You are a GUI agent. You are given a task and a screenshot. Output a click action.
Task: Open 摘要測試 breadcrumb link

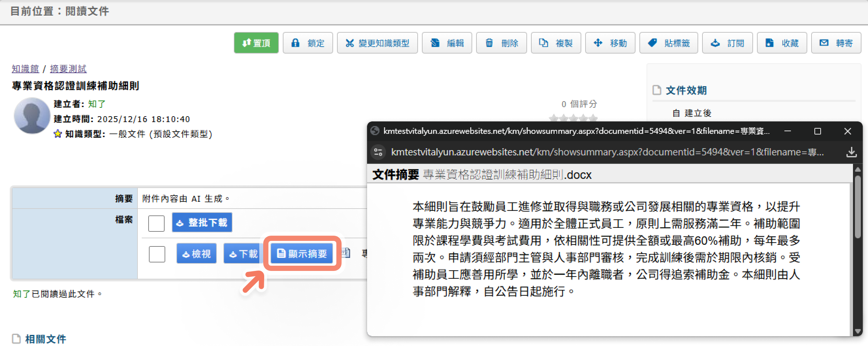[68, 69]
